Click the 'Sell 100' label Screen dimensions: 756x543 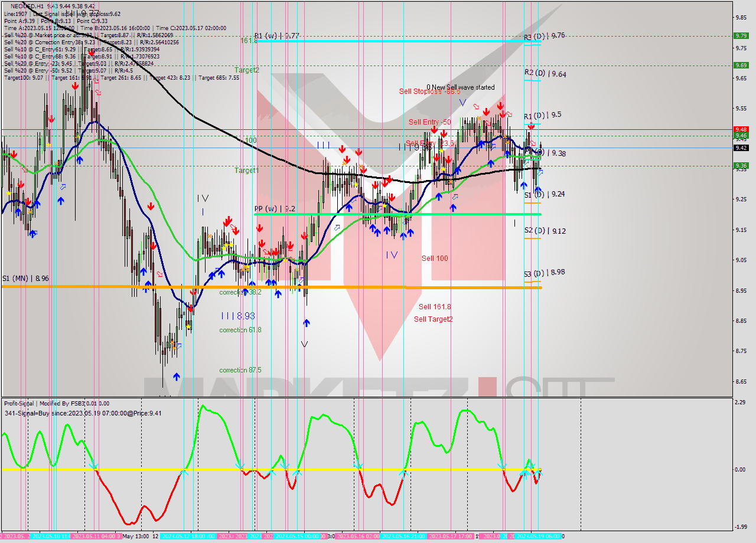pyautogui.click(x=435, y=259)
